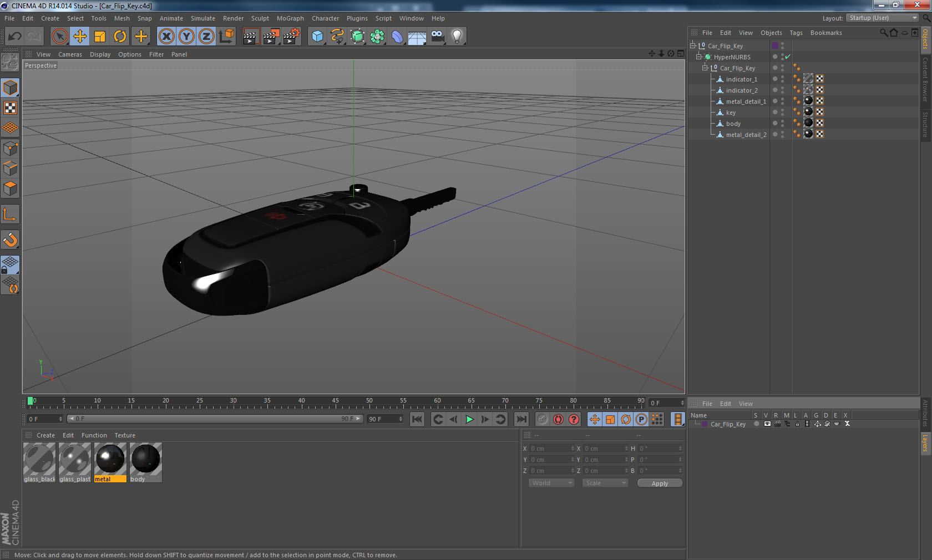
Task: Click the X position input field
Action: 552,449
